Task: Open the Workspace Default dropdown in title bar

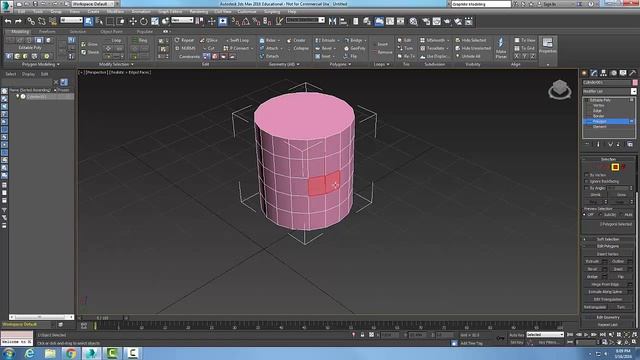Action: pyautogui.click(x=92, y=4)
